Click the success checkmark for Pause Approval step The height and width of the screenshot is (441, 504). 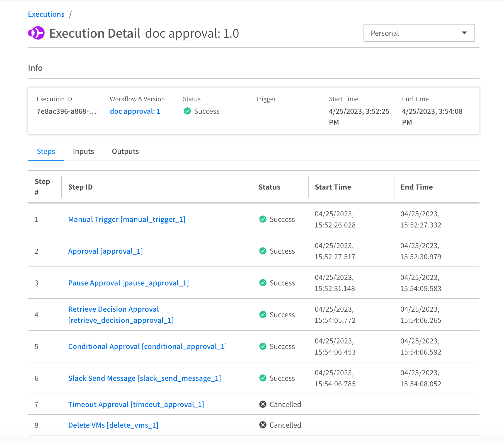[263, 283]
